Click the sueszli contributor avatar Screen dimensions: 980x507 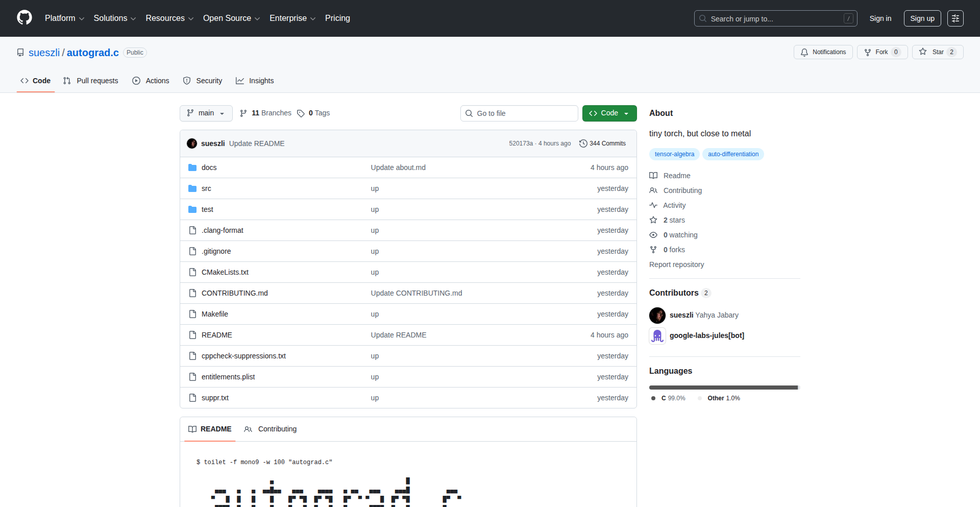click(x=657, y=315)
